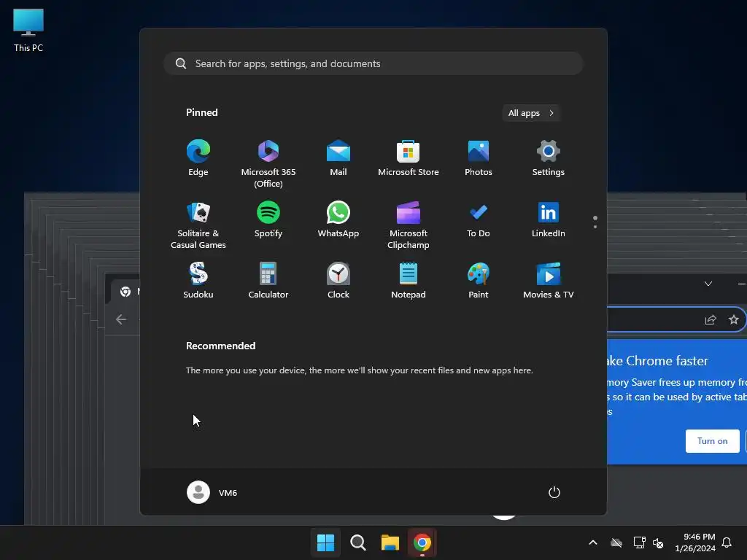Show All apps list
This screenshot has width=747, height=560.
pyautogui.click(x=531, y=113)
